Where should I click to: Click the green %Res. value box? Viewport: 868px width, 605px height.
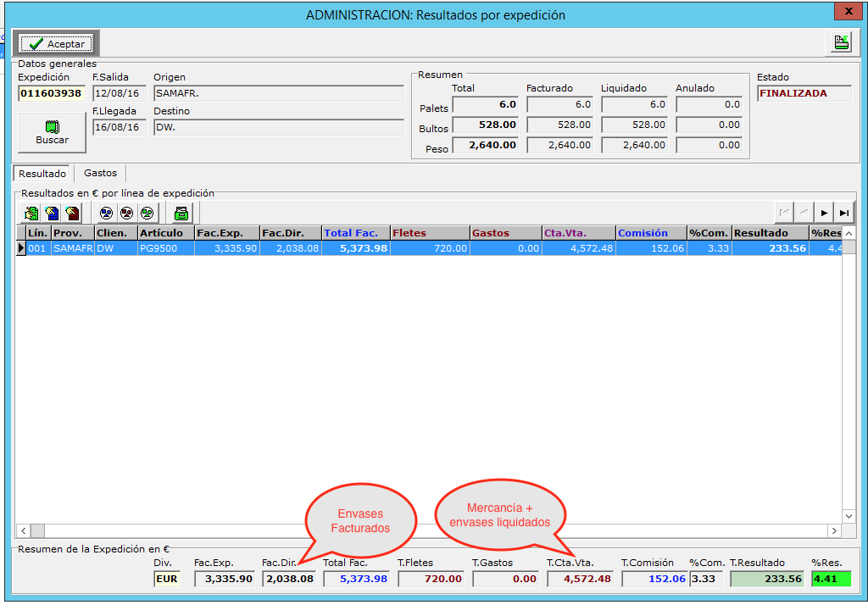[x=831, y=579]
